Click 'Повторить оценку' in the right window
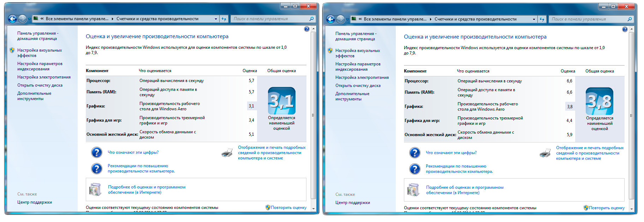The height and width of the screenshot is (222, 644). coord(606,208)
